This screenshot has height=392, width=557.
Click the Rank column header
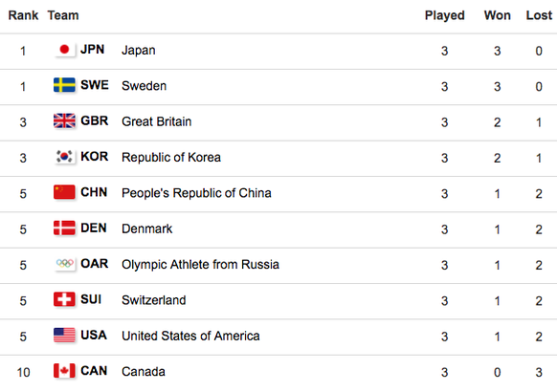click(23, 15)
